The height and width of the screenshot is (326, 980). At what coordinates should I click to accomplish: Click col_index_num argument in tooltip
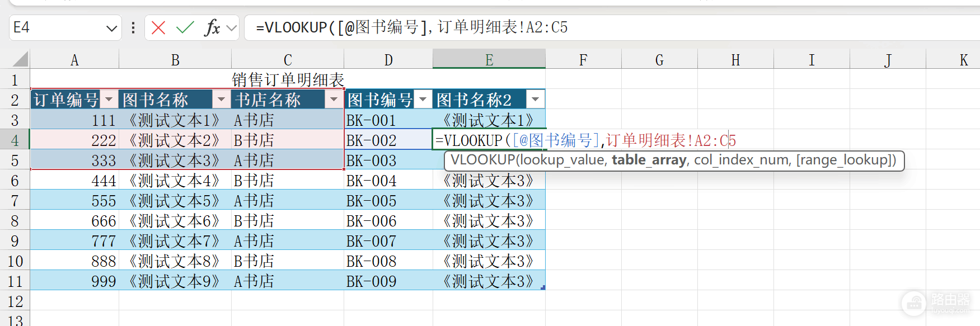pos(742,160)
